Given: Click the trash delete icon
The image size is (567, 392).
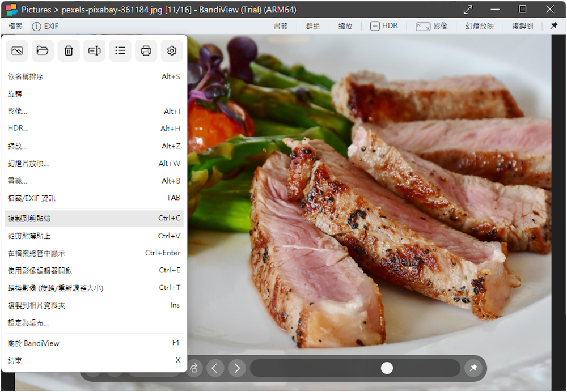Looking at the screenshot, I should [x=69, y=51].
